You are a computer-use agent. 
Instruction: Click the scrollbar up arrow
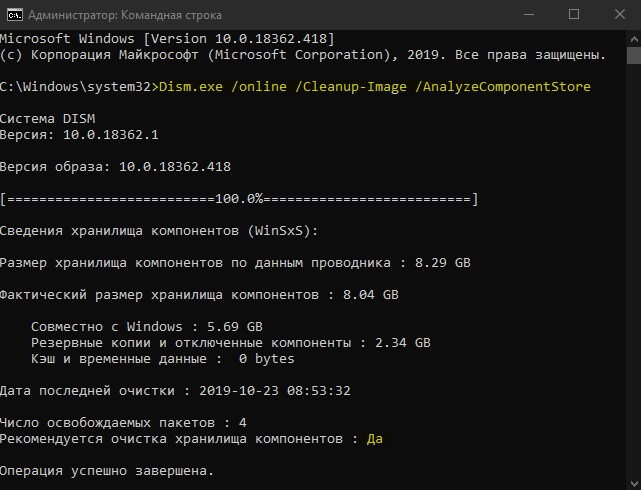(634, 40)
